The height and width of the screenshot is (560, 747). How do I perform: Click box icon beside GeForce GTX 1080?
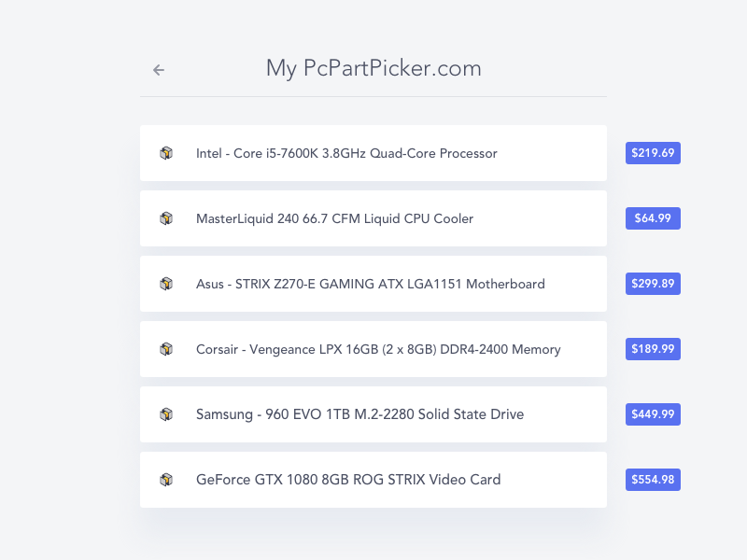click(166, 480)
